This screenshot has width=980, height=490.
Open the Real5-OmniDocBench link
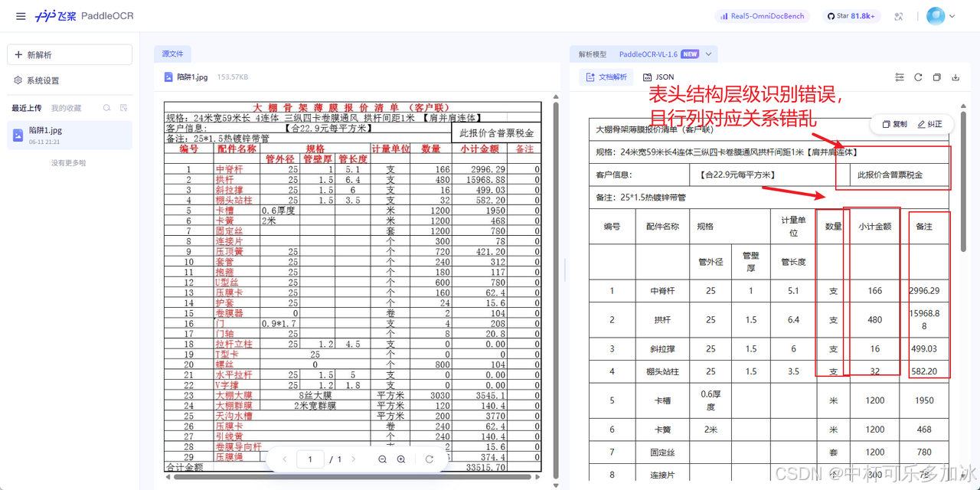coord(763,16)
